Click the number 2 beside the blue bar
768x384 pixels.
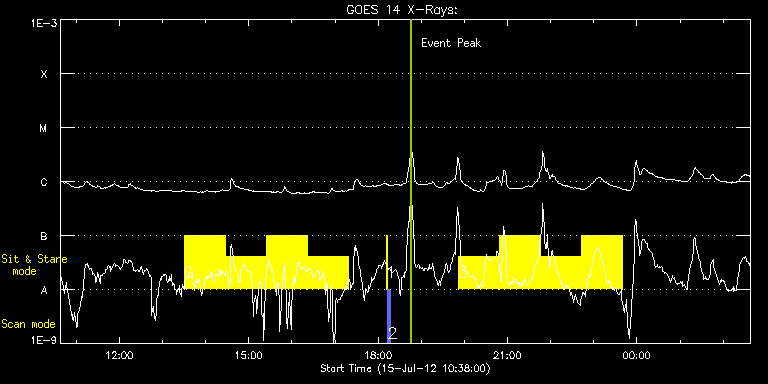click(392, 334)
